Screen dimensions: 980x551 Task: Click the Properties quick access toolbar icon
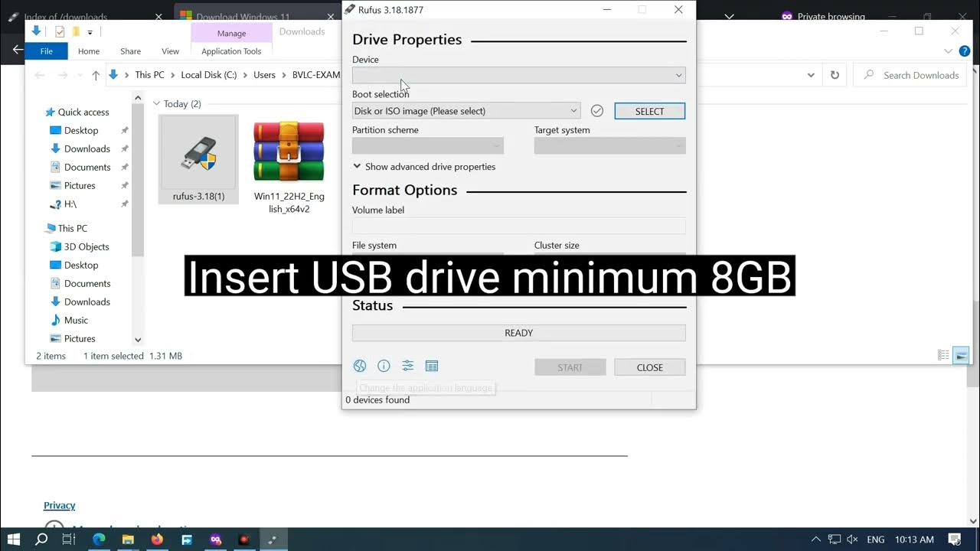60,32
